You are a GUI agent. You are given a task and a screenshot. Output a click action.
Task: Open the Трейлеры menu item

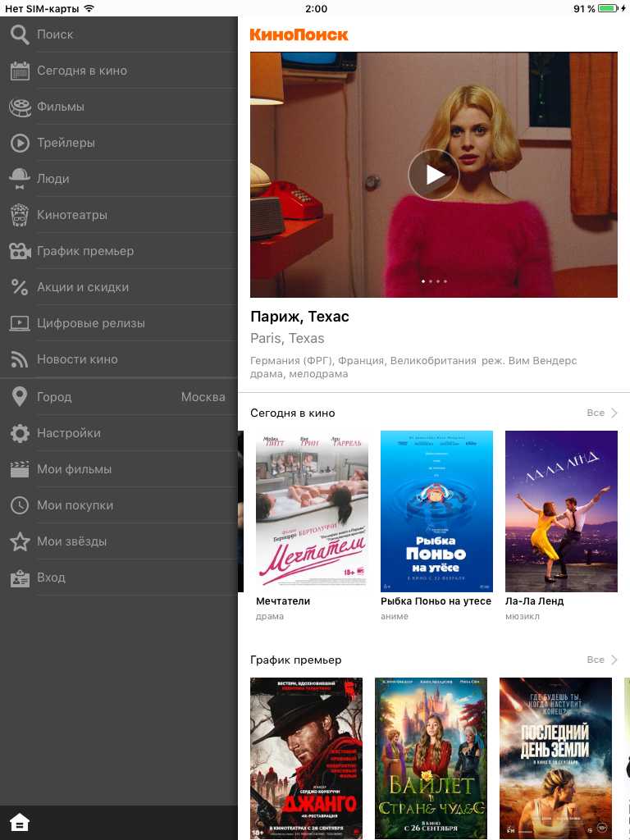(x=118, y=143)
